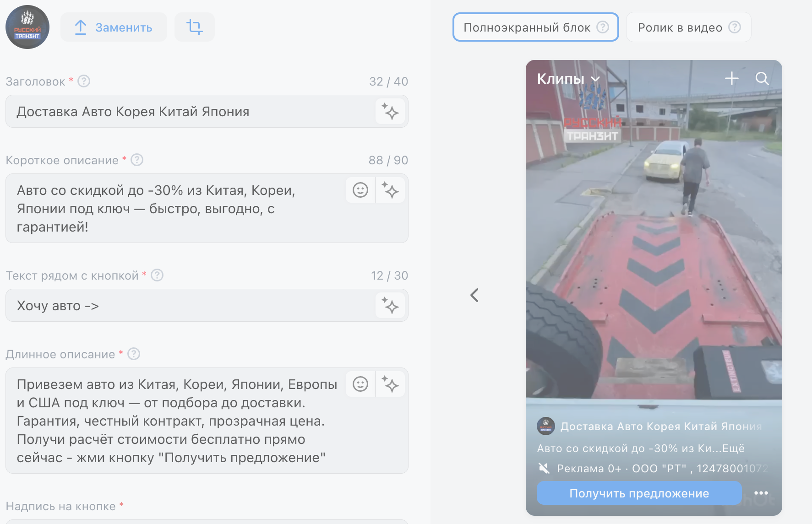Generate long description with AI sparkle
The image size is (812, 524).
(390, 384)
